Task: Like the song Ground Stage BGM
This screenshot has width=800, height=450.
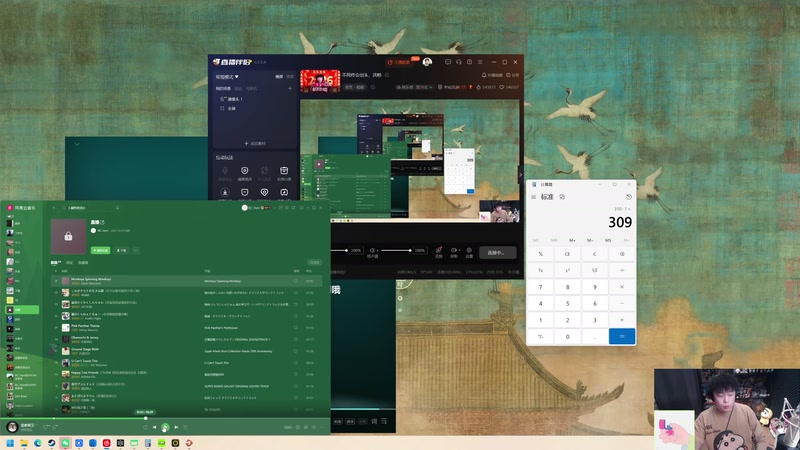Action: point(295,351)
